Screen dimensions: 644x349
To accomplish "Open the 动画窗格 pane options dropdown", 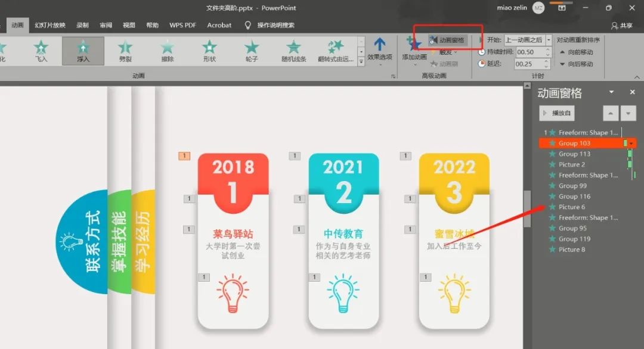I will [611, 92].
